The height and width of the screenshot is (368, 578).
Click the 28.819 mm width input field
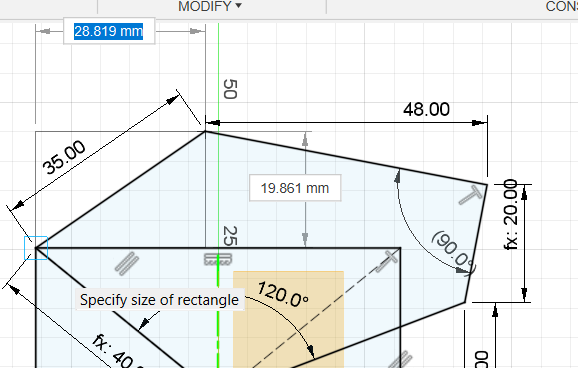[x=109, y=31]
